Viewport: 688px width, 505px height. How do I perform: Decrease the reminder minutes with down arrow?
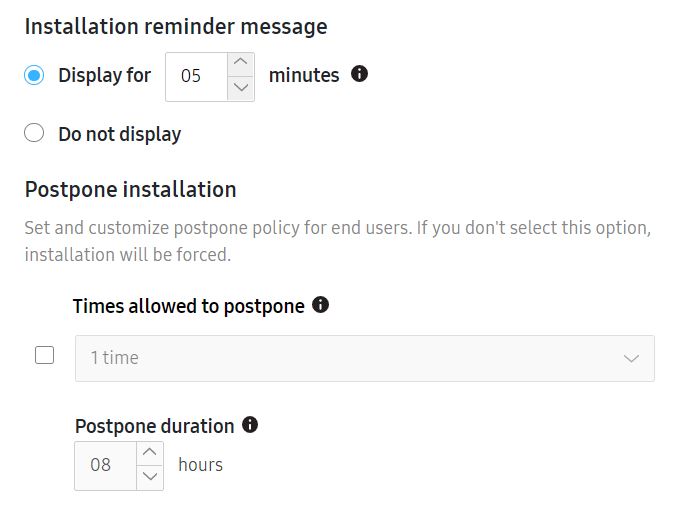pos(240,89)
